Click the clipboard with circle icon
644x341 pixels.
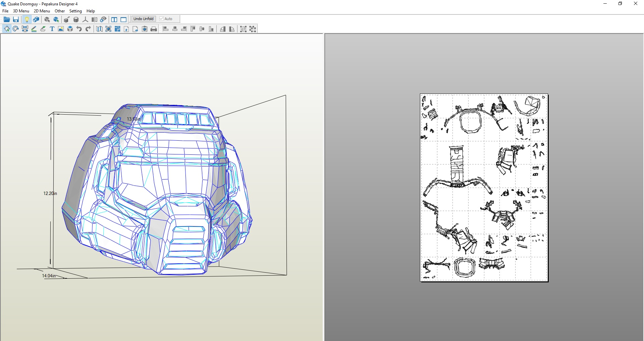tap(145, 29)
